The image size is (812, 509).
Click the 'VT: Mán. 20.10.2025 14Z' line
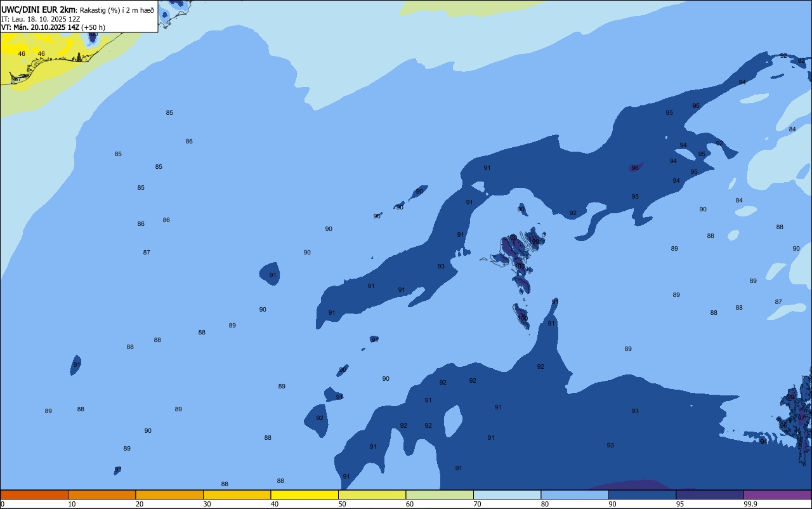[x=40, y=27]
